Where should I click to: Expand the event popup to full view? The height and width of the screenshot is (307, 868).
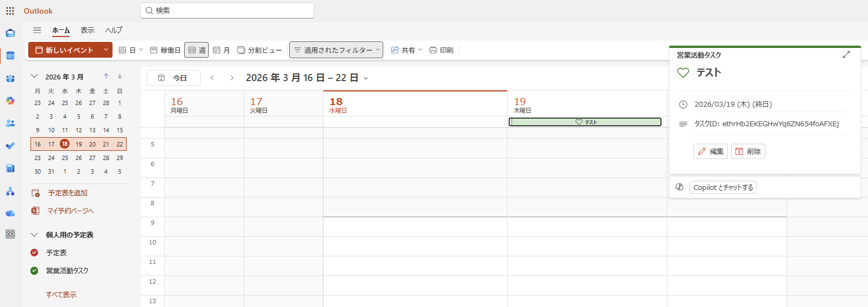point(846,54)
